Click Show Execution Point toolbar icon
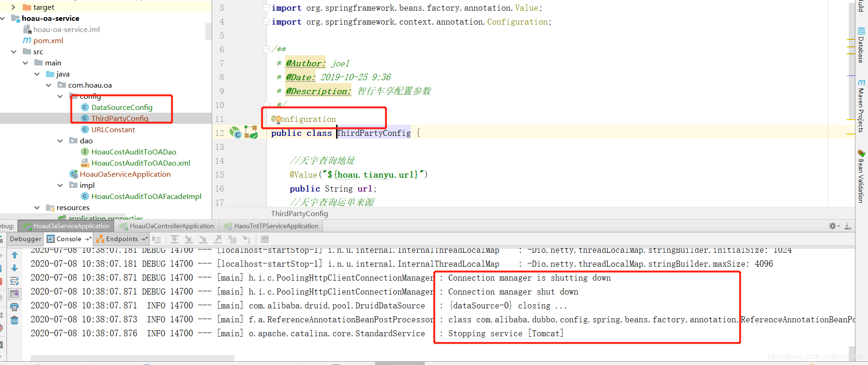868x365 pixels. pos(156,239)
